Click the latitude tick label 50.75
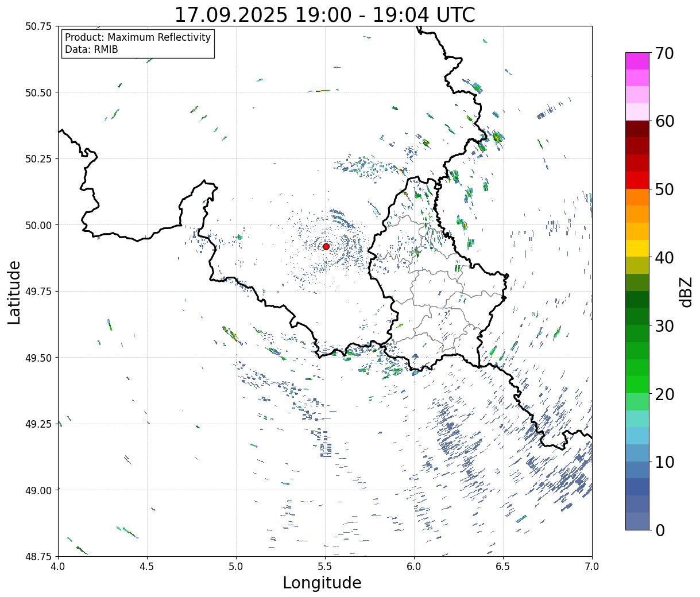Viewport: 700px width, 597px height. point(38,26)
